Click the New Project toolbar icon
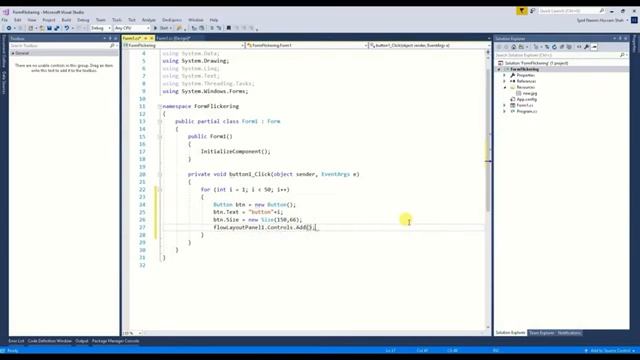640x360 pixels. point(31,28)
